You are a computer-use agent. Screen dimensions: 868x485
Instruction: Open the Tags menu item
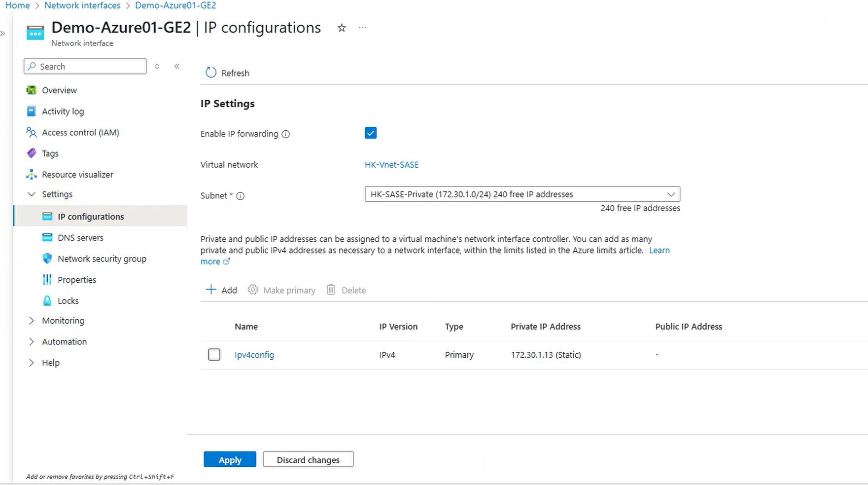click(x=50, y=153)
